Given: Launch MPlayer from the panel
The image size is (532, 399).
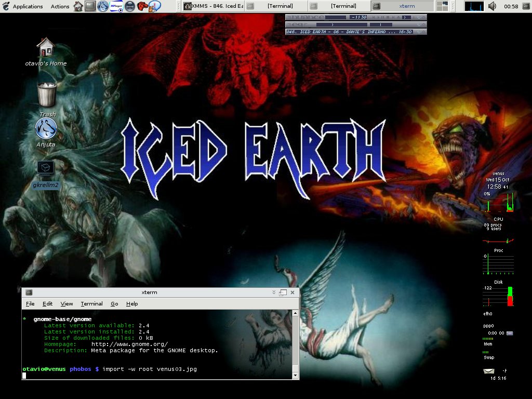Looking at the screenshot, I should click(x=116, y=6).
